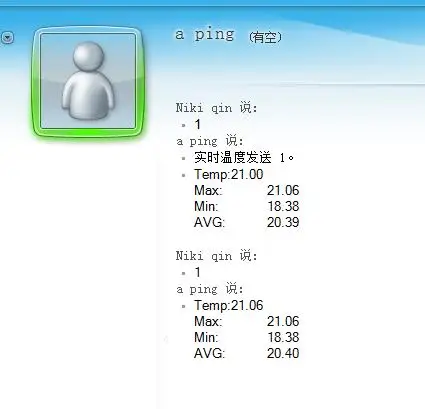Select the first "Niki qin 说:" sender line
Viewport: 425px width, 409px height.
[x=217, y=108]
